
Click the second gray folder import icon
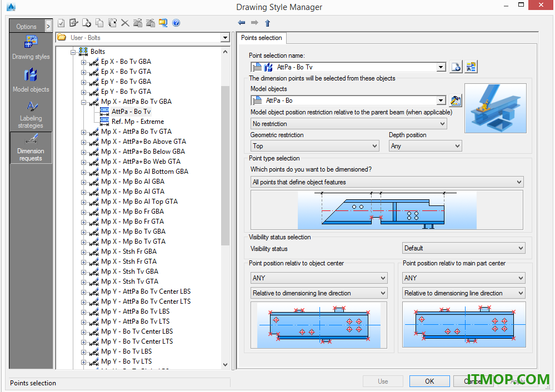[151, 23]
